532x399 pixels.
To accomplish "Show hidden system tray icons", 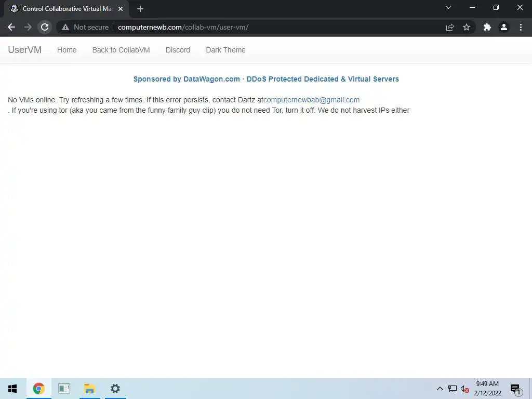I will (440, 389).
